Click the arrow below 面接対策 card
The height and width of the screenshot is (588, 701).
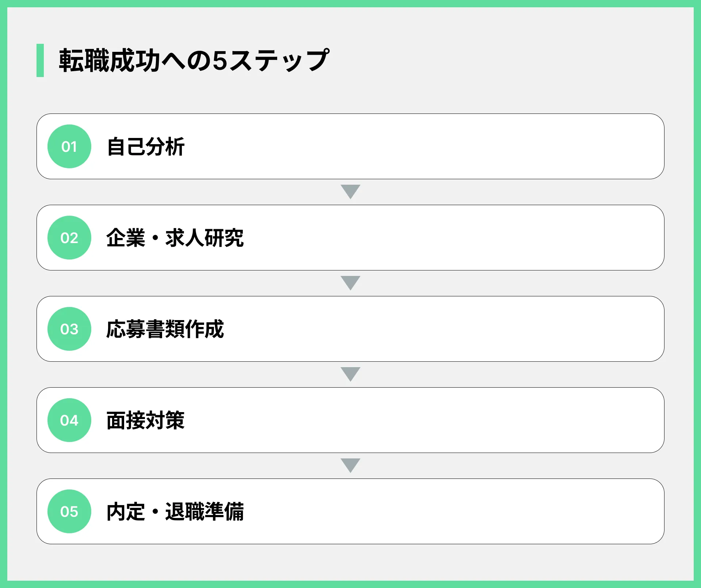(350, 465)
